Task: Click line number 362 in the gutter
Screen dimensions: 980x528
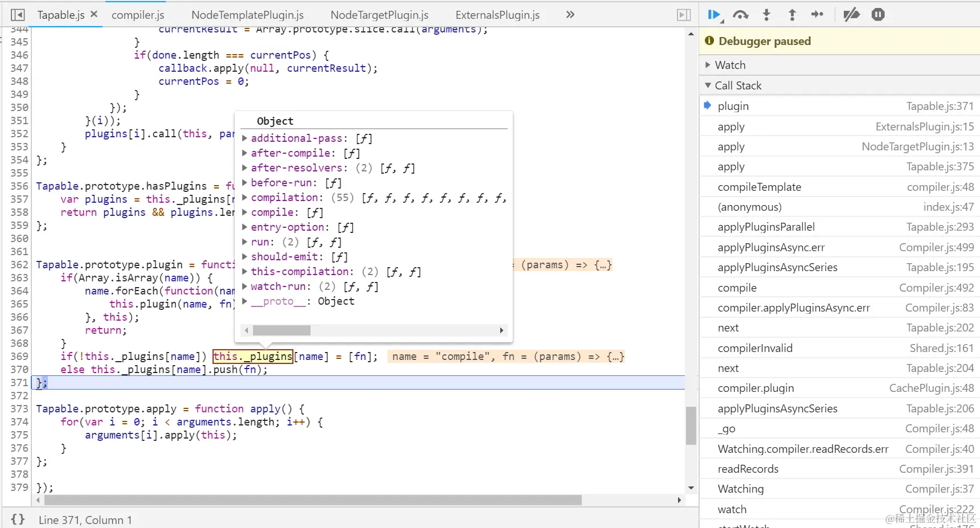Action: click(19, 265)
